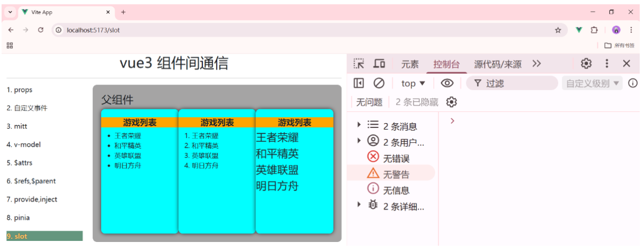
Task: Click the inspect element picker icon
Action: pyautogui.click(x=359, y=64)
